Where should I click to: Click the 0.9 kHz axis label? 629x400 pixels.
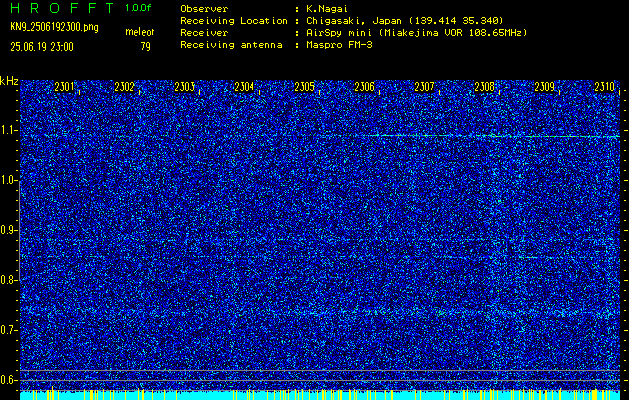click(x=8, y=230)
